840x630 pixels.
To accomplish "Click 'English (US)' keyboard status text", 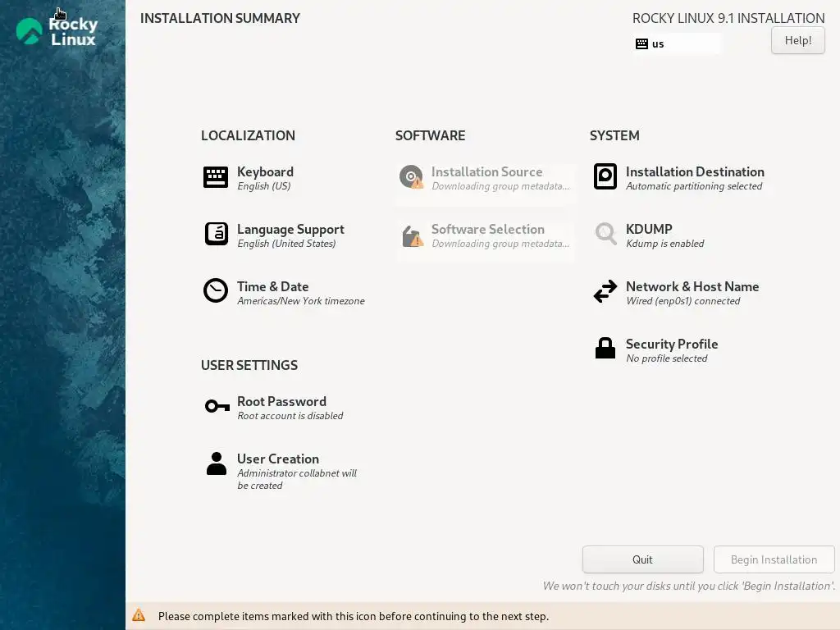I will (264, 186).
